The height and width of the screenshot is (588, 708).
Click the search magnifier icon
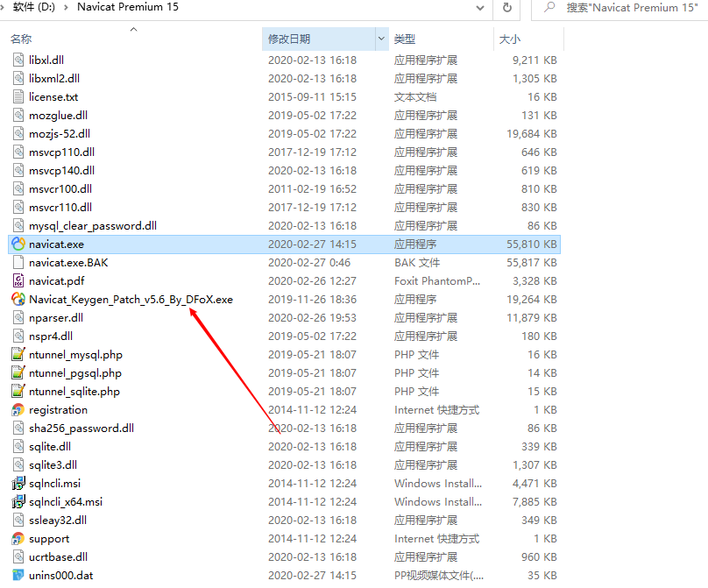pyautogui.click(x=549, y=7)
